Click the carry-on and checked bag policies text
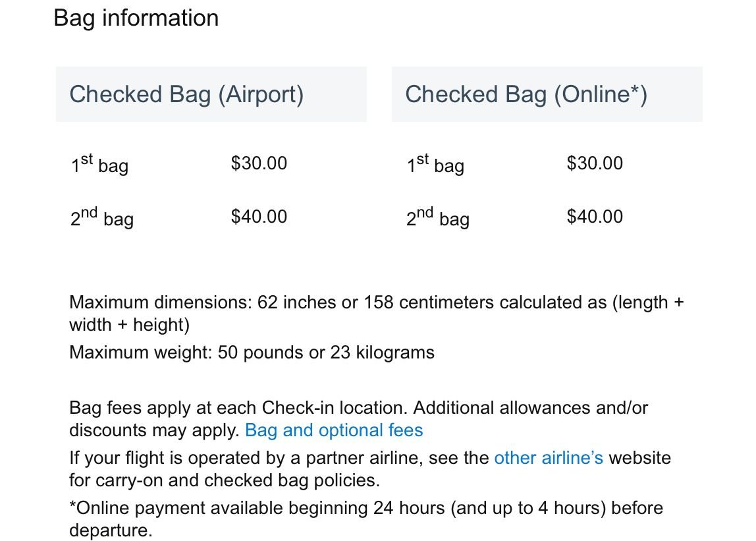The height and width of the screenshot is (541, 756). pos(224,480)
